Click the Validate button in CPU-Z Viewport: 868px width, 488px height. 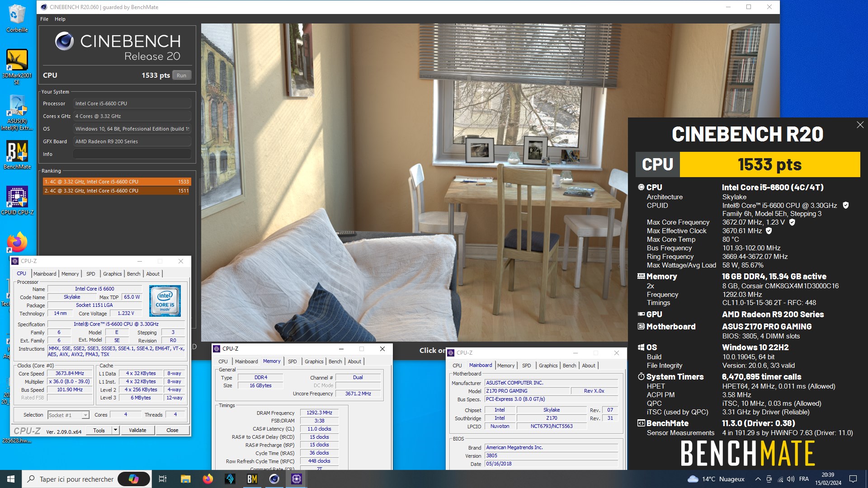point(137,430)
